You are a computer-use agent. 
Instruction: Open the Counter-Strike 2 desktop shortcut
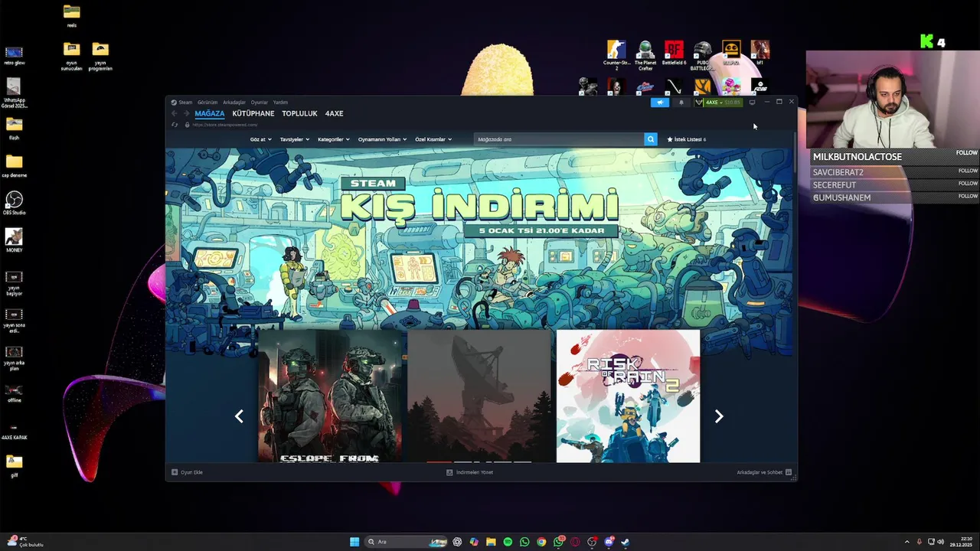[x=616, y=56]
